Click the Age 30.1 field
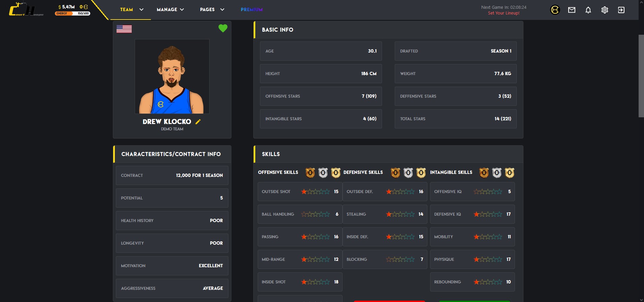 click(321, 51)
